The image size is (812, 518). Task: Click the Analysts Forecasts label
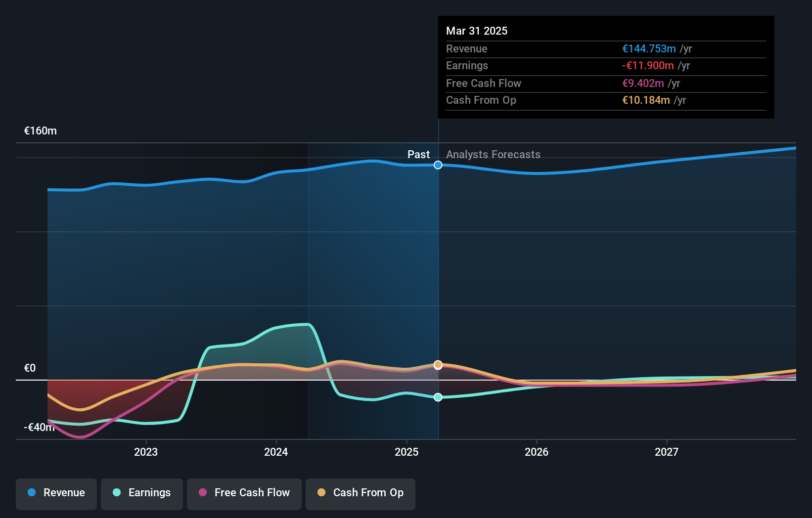click(493, 155)
